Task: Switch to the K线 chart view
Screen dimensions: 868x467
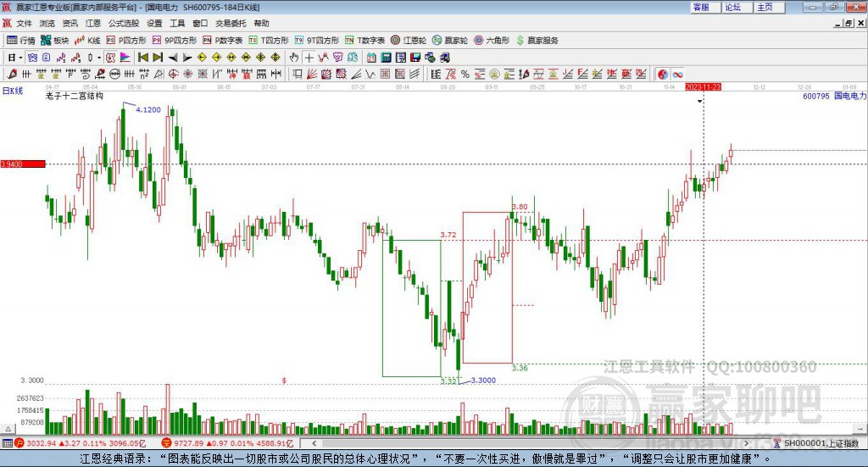Action: [87, 41]
